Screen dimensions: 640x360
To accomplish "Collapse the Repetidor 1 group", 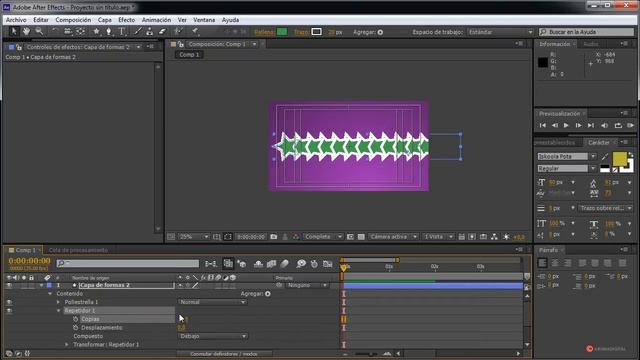I will point(58,311).
